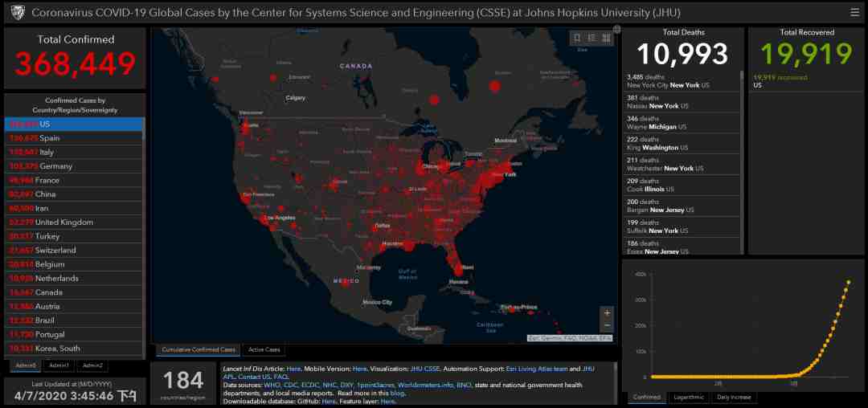Click the last point on confirmed curve
The width and height of the screenshot is (868, 408).
pyautogui.click(x=848, y=282)
